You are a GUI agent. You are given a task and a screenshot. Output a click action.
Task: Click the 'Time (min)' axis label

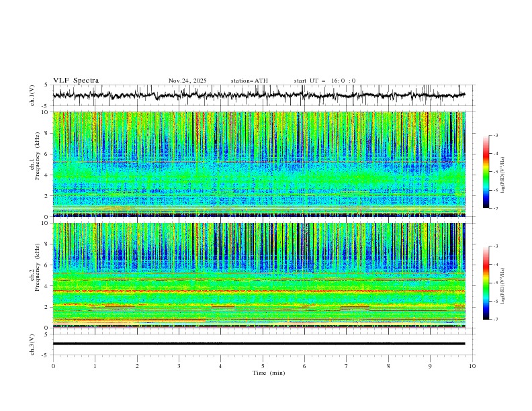click(269, 373)
